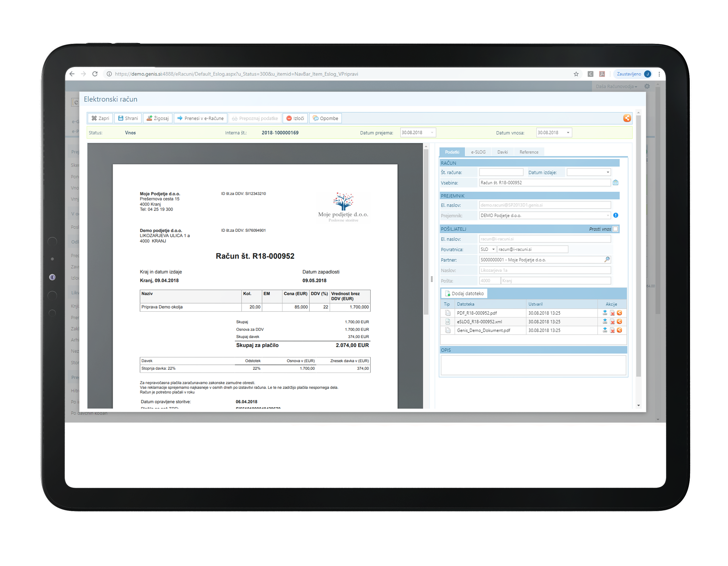Click the Dodaj datoteko button
This screenshot has height=566, width=728.
click(x=464, y=294)
